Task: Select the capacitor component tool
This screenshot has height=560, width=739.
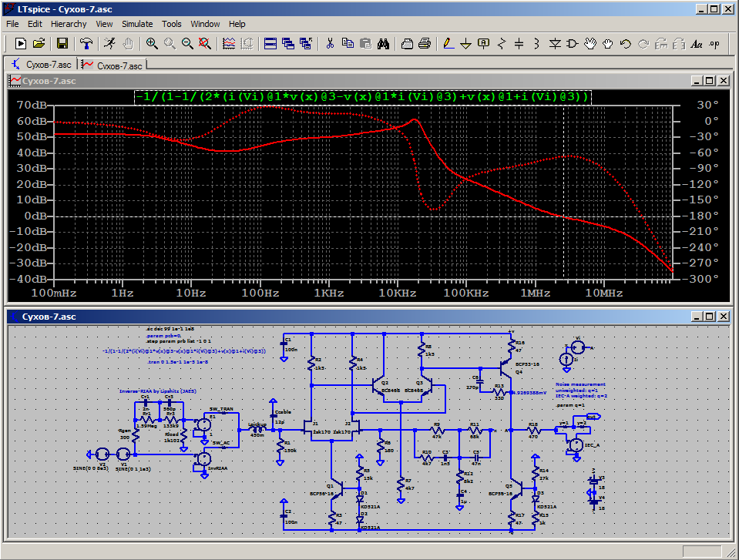Action: 519,43
